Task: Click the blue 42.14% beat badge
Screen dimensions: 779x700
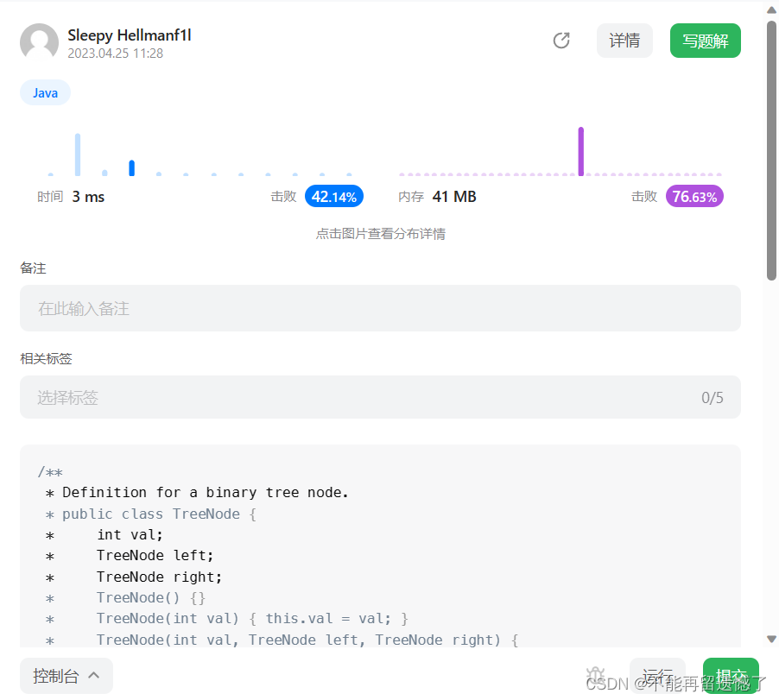Action: pos(334,197)
